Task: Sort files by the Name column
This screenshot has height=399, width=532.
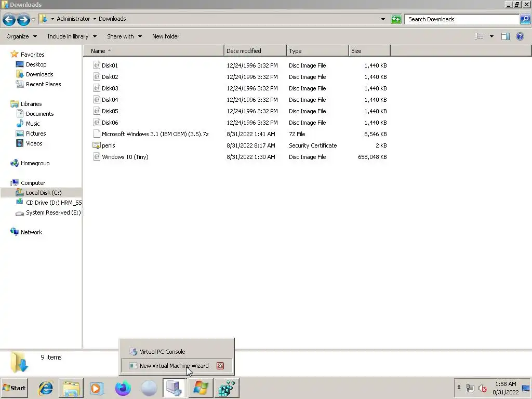Action: [x=154, y=51]
